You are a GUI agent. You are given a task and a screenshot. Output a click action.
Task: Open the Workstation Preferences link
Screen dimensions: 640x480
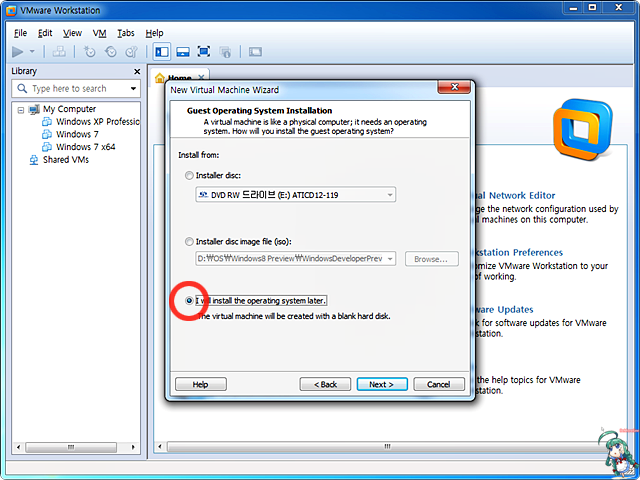click(x=519, y=253)
